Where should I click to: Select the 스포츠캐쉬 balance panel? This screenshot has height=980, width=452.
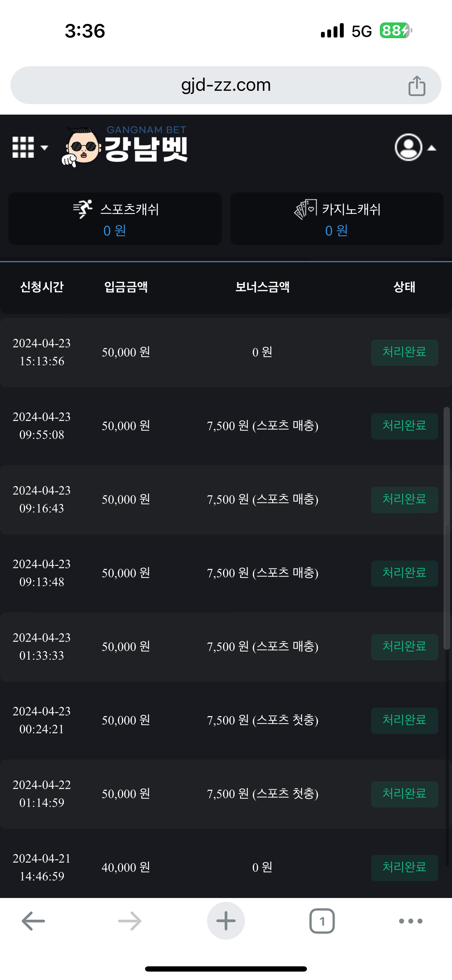[x=115, y=219]
